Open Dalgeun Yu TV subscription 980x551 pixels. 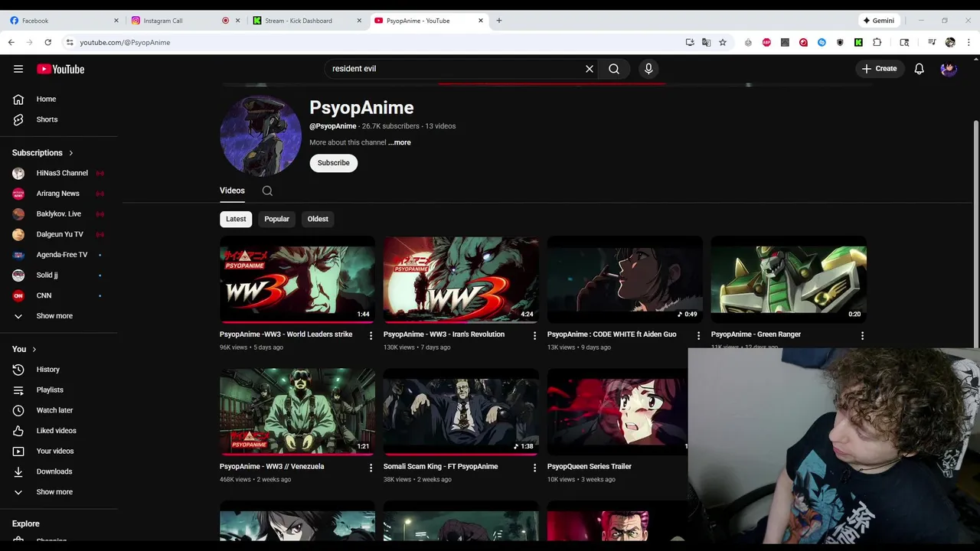tap(59, 234)
